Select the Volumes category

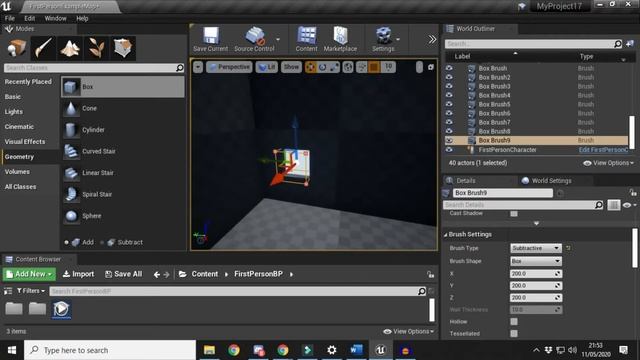click(x=17, y=172)
